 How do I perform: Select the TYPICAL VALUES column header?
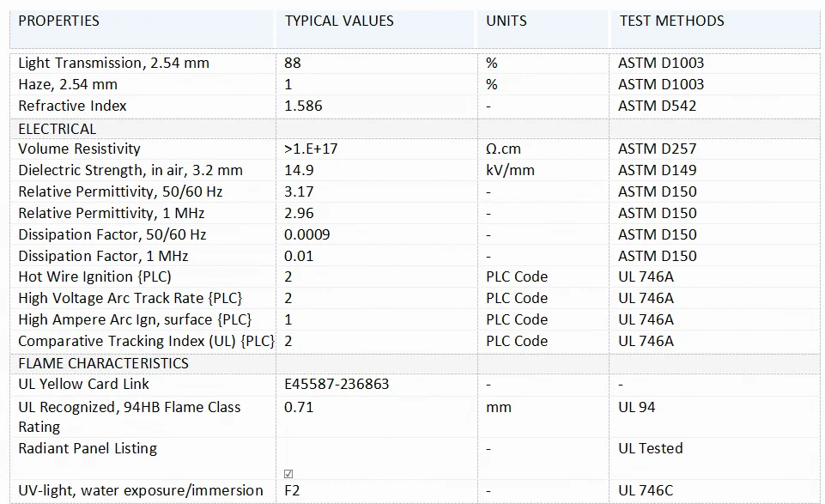(339, 21)
